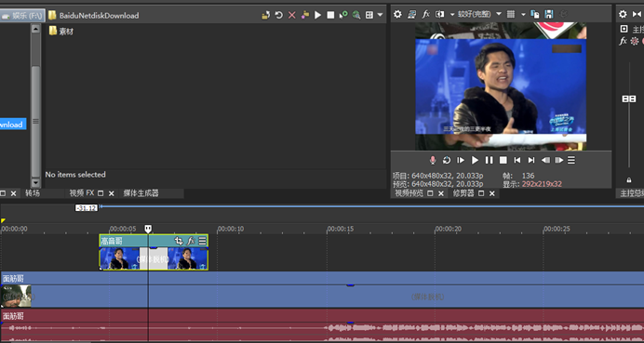The height and width of the screenshot is (343, 644).
Task: Close the 修剪器 panel
Action: coord(492,193)
